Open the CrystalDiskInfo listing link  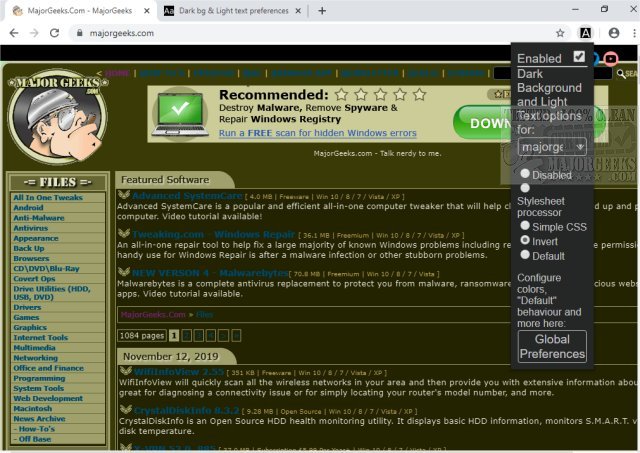pos(187,410)
